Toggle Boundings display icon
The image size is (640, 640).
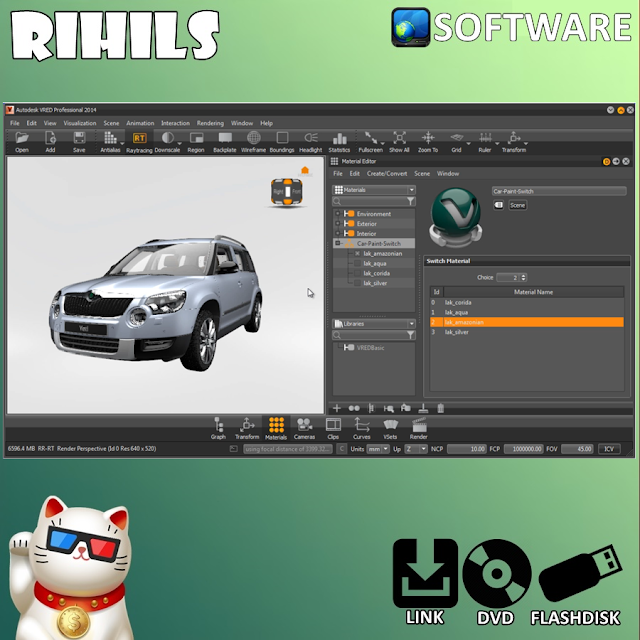282,138
